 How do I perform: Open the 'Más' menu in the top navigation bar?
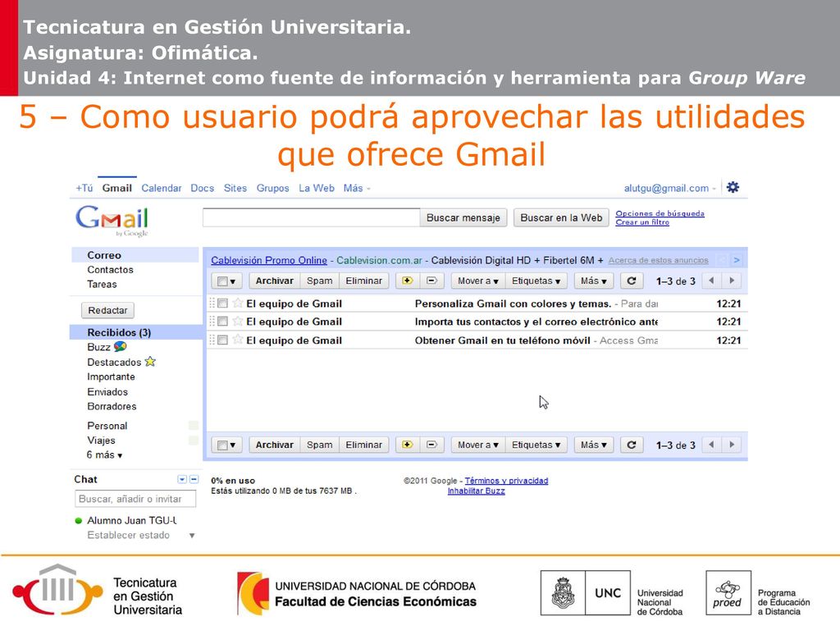(357, 188)
